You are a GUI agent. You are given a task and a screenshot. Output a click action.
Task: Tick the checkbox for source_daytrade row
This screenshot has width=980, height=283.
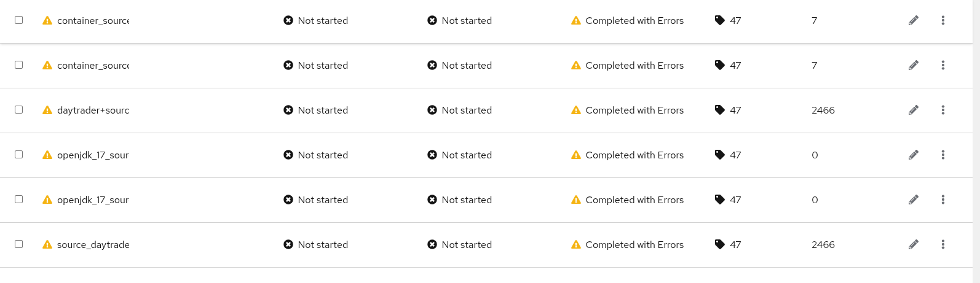pos(18,244)
